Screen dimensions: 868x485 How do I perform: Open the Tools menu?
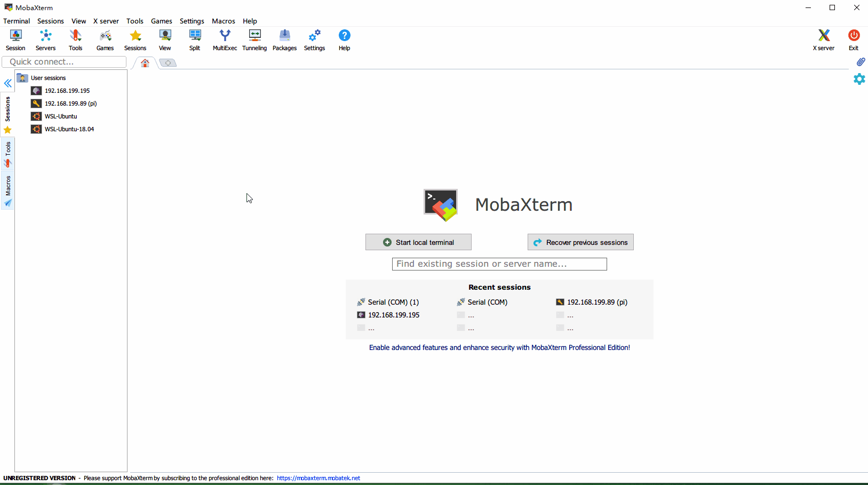click(x=135, y=21)
